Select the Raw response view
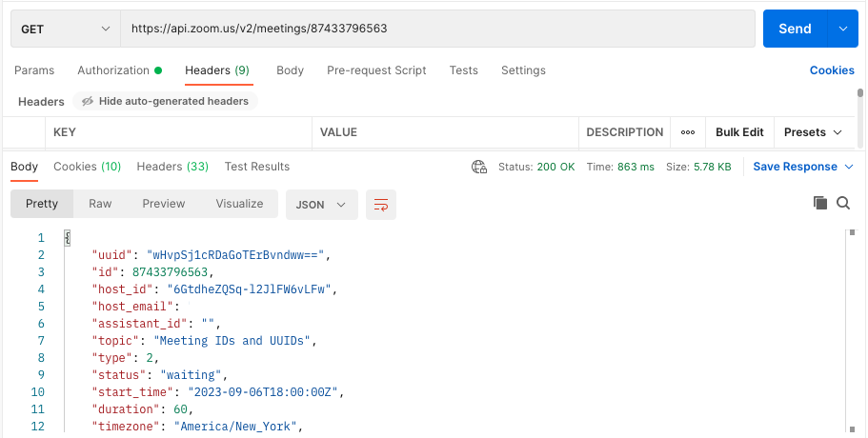The width and height of the screenshot is (868, 438). click(x=100, y=204)
